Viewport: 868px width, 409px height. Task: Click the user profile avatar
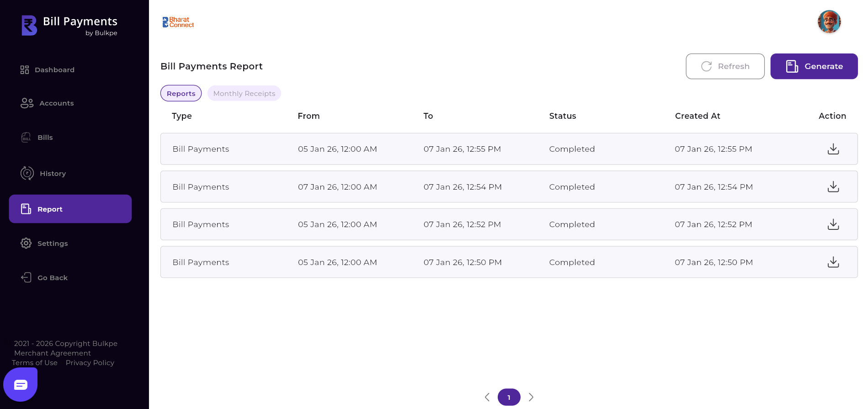[x=829, y=22]
